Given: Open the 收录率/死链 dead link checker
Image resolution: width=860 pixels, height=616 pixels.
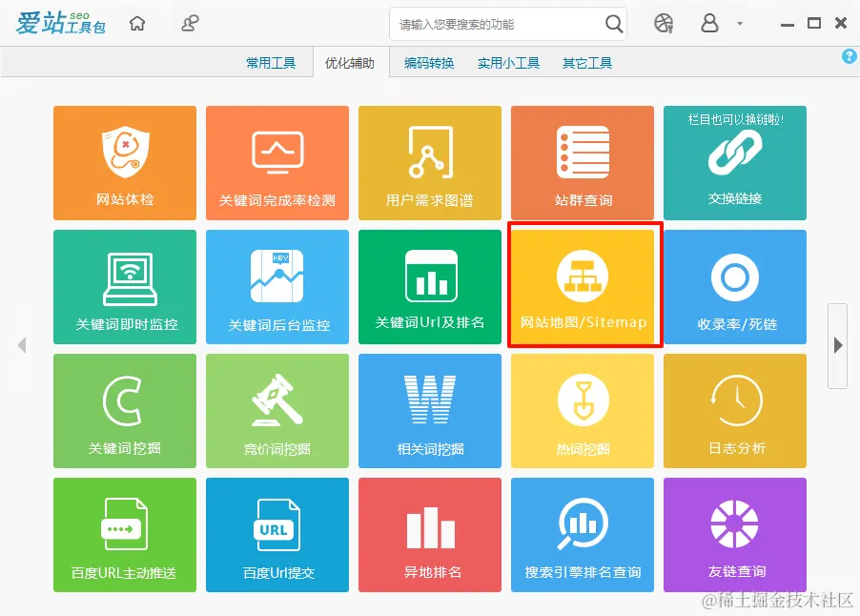Looking at the screenshot, I should [x=735, y=286].
